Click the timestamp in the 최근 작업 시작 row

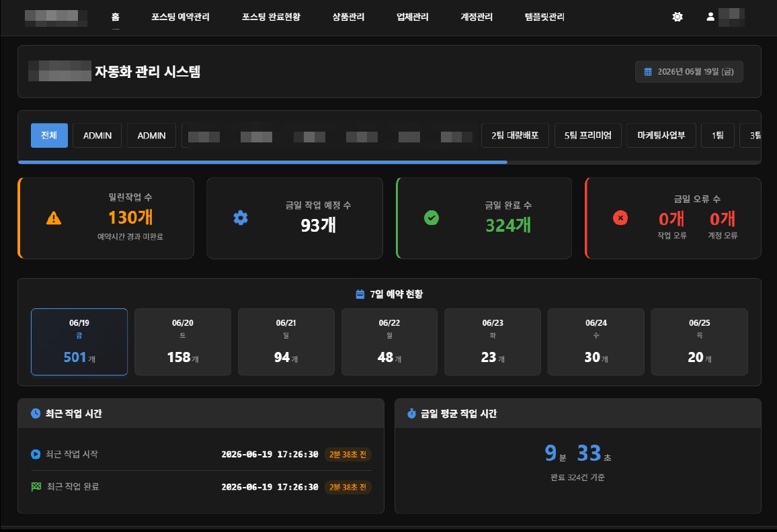pyautogui.click(x=270, y=454)
